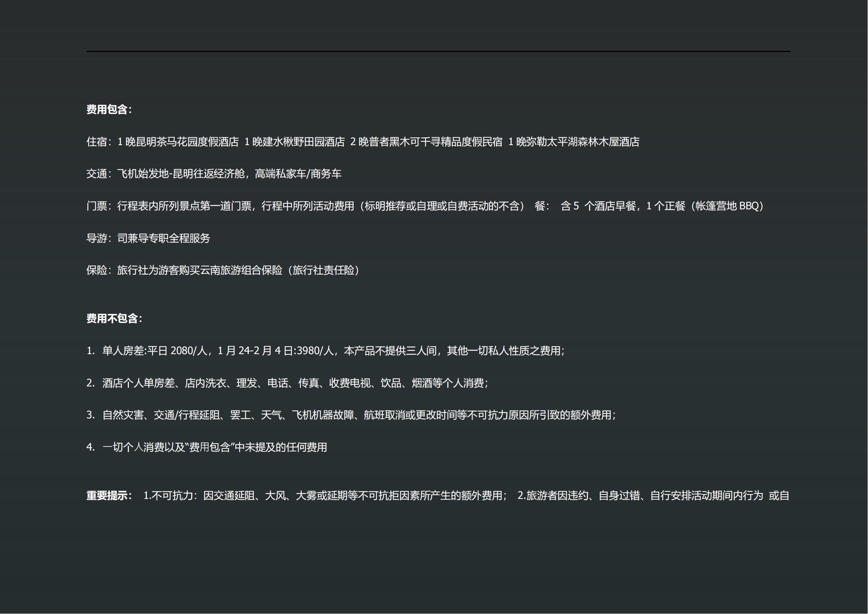Click the text 1 晚弥勒太平湖森林木屋酒店
Screen dimensions: 868x614
(574, 142)
